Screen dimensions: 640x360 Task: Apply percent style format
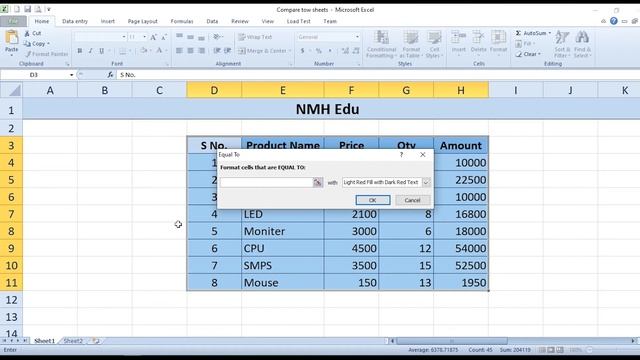[318, 51]
